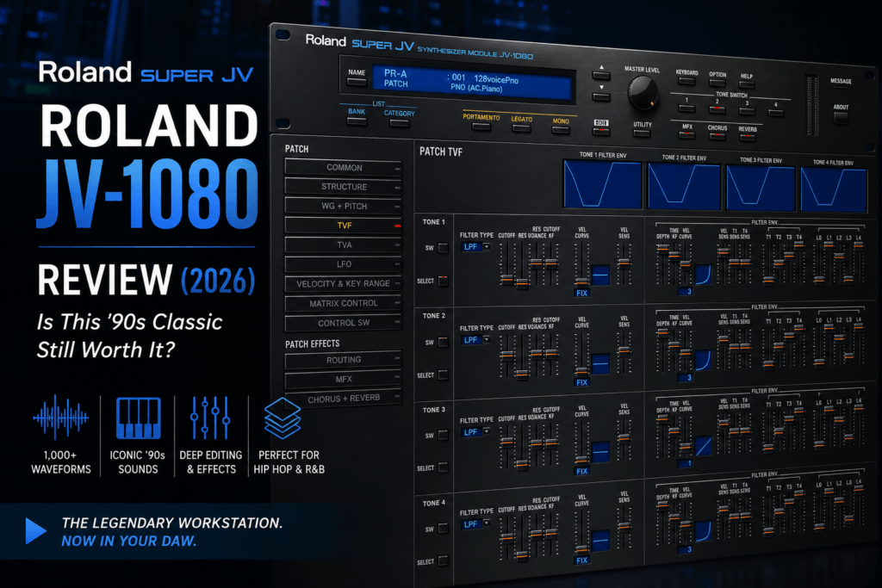This screenshot has height=588, width=882.
Task: Click the EDIT button
Action: (600, 131)
